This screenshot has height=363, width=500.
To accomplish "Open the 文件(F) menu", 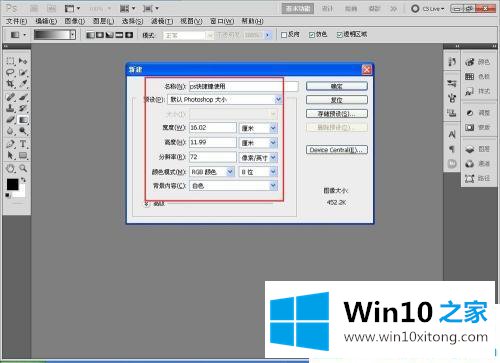I will [16, 21].
